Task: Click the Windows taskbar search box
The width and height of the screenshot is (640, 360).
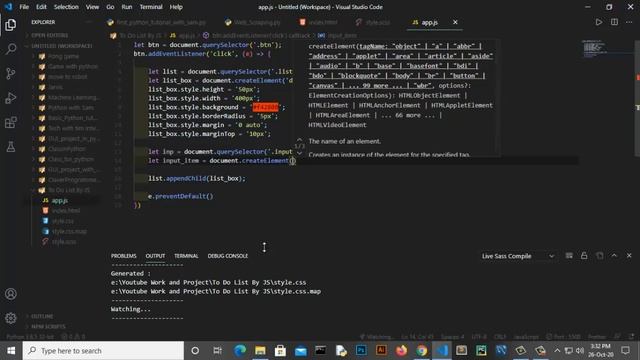Action: click(x=103, y=350)
